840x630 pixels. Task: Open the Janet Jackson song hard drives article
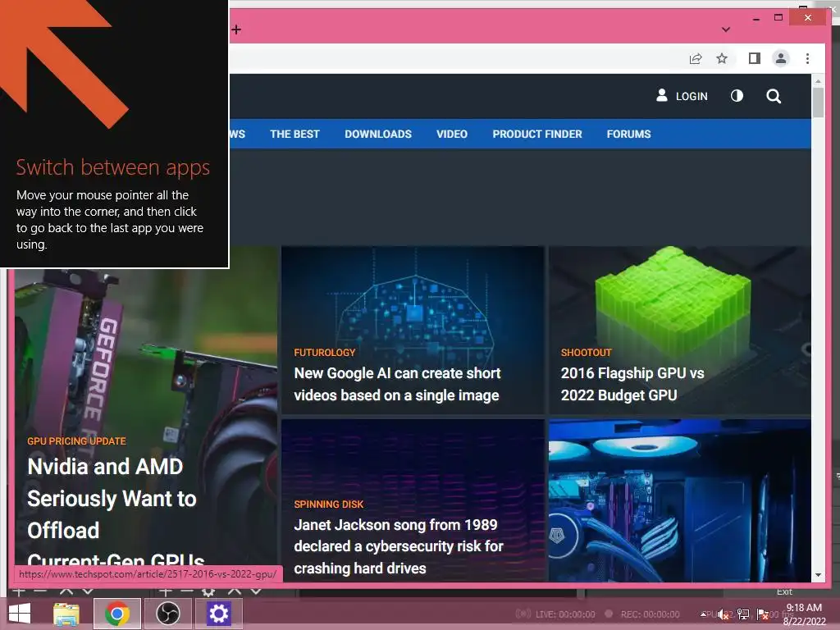pos(399,546)
